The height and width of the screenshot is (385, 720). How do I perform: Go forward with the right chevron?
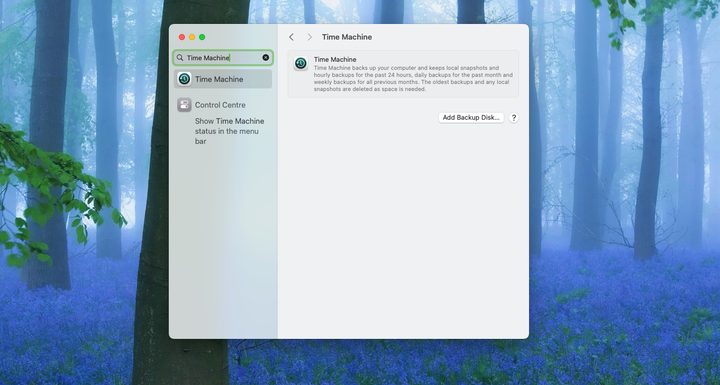coord(309,37)
